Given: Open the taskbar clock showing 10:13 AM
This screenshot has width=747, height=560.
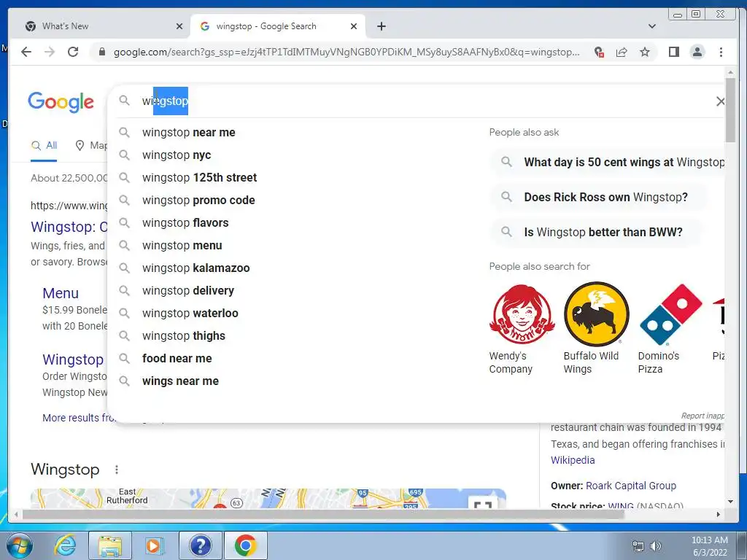Looking at the screenshot, I should click(709, 546).
